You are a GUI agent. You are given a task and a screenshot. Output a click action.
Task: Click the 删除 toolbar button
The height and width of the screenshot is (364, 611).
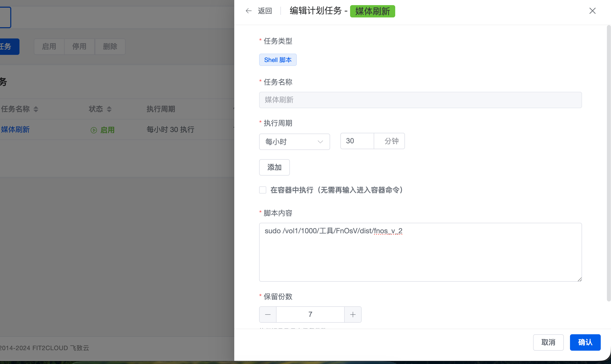[x=110, y=46]
